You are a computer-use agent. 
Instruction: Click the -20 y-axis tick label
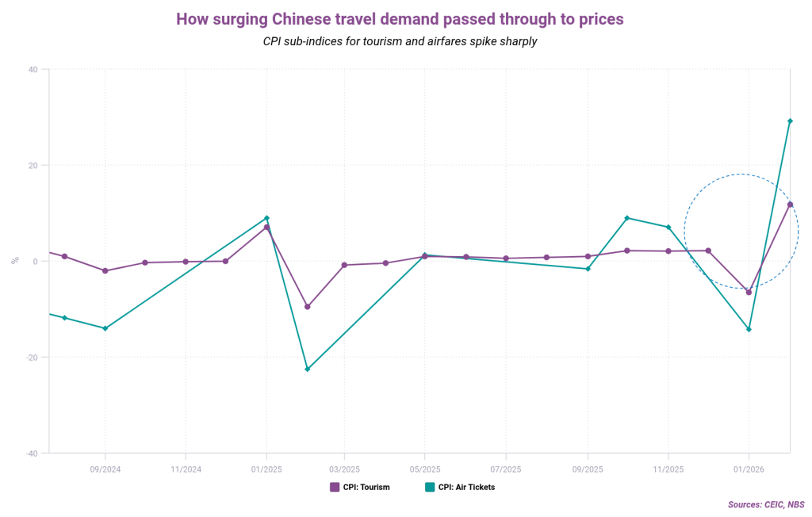32,358
